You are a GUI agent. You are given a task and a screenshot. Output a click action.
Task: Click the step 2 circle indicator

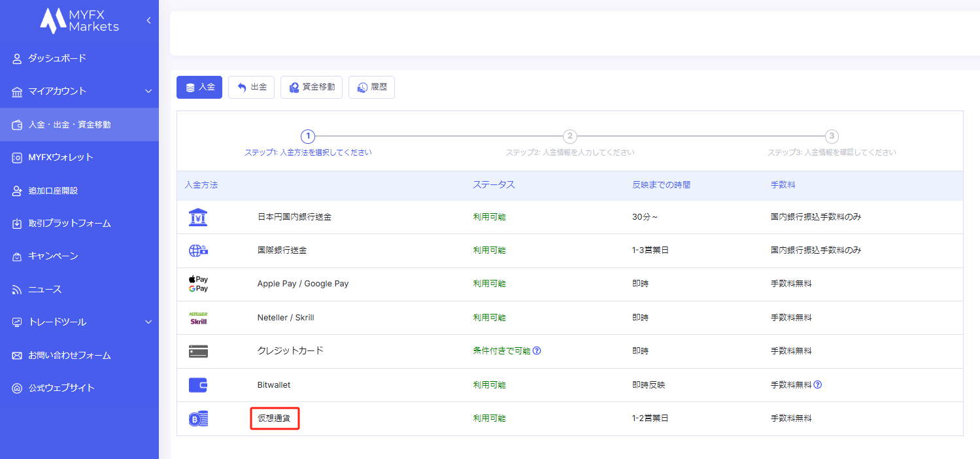pos(570,136)
